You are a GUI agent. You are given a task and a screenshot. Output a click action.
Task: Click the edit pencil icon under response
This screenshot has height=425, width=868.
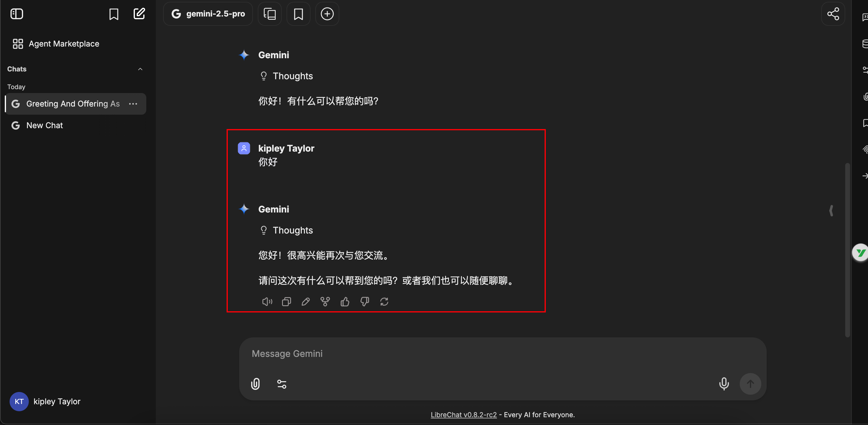(x=306, y=302)
